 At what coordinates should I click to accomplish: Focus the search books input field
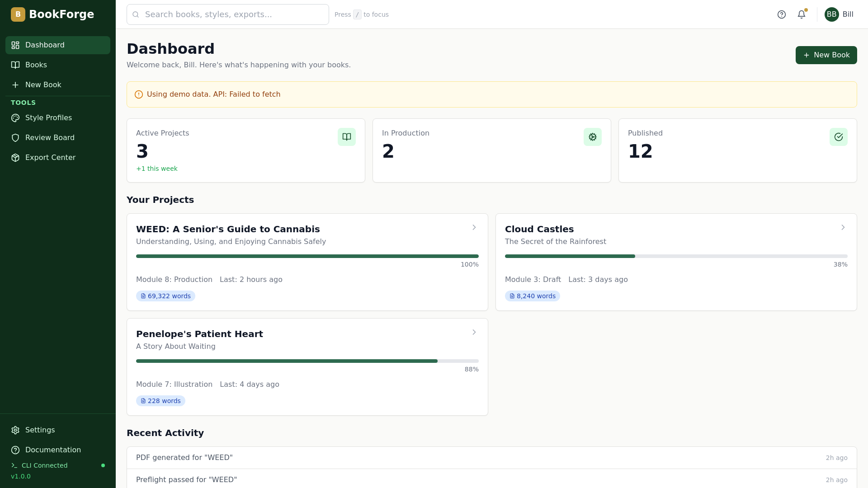[228, 14]
